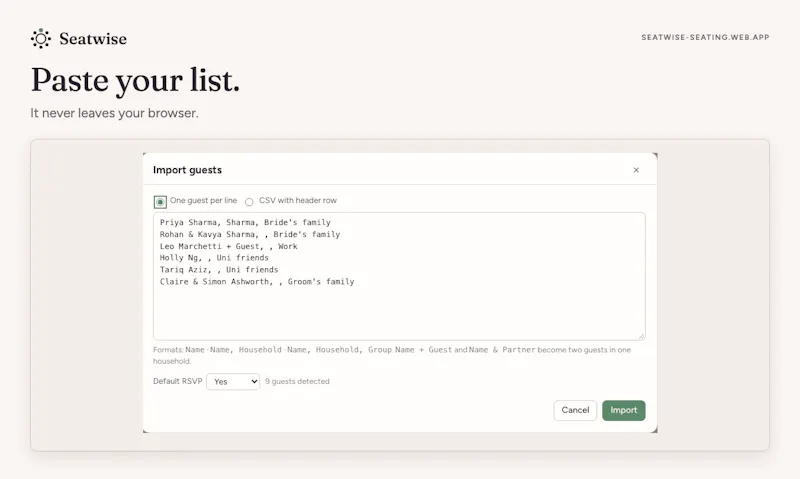Close the Import guests dialog

pos(636,170)
